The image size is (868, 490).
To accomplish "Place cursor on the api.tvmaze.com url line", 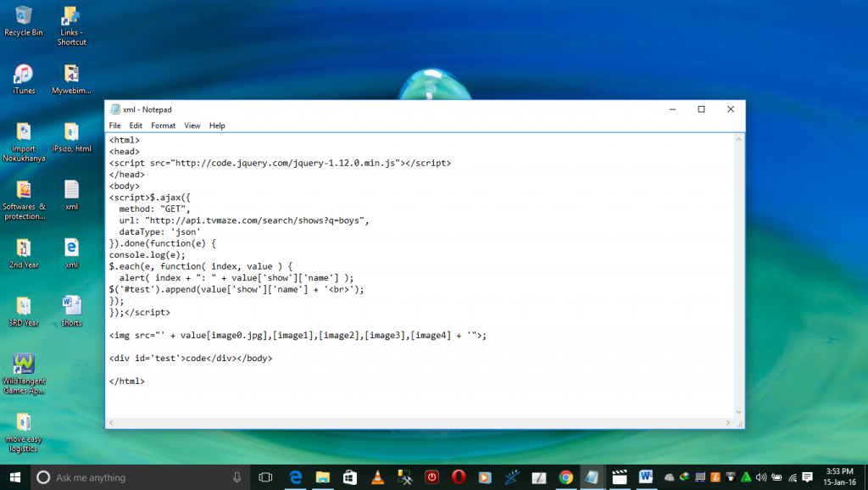I will (243, 220).
